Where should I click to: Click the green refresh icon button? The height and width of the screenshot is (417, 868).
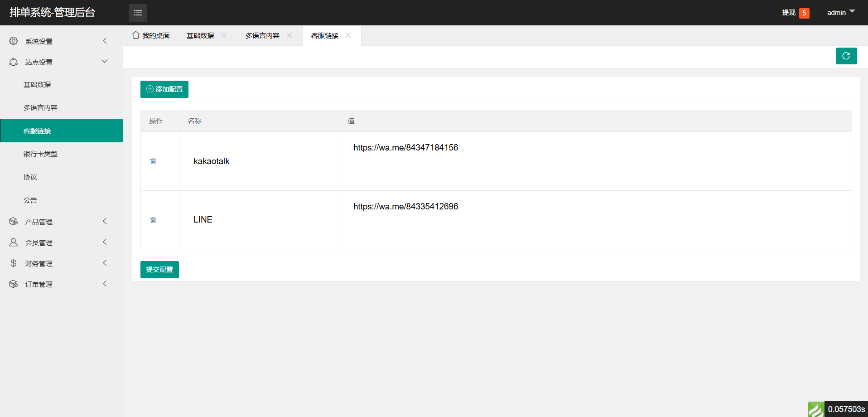846,56
